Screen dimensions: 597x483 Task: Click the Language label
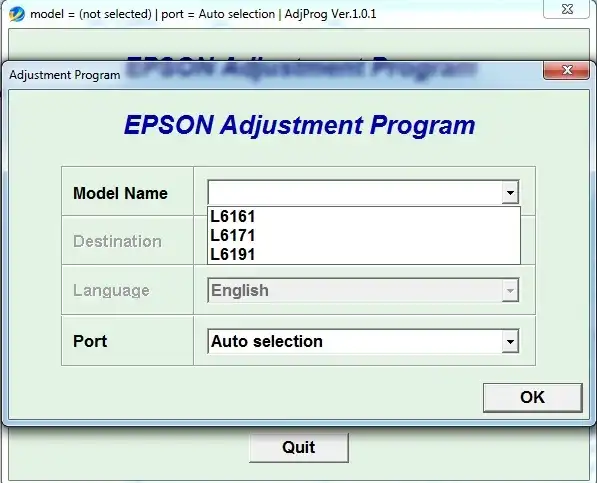pyautogui.click(x=111, y=290)
